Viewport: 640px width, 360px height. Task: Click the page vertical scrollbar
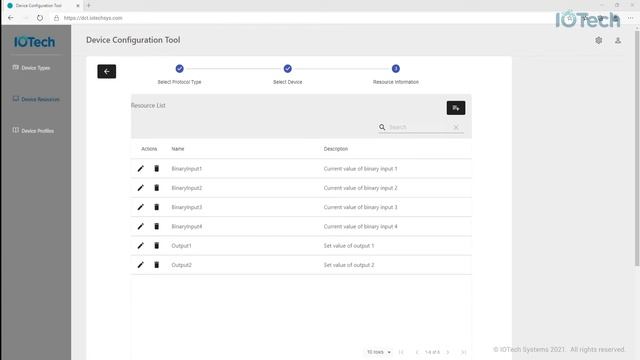click(637, 148)
